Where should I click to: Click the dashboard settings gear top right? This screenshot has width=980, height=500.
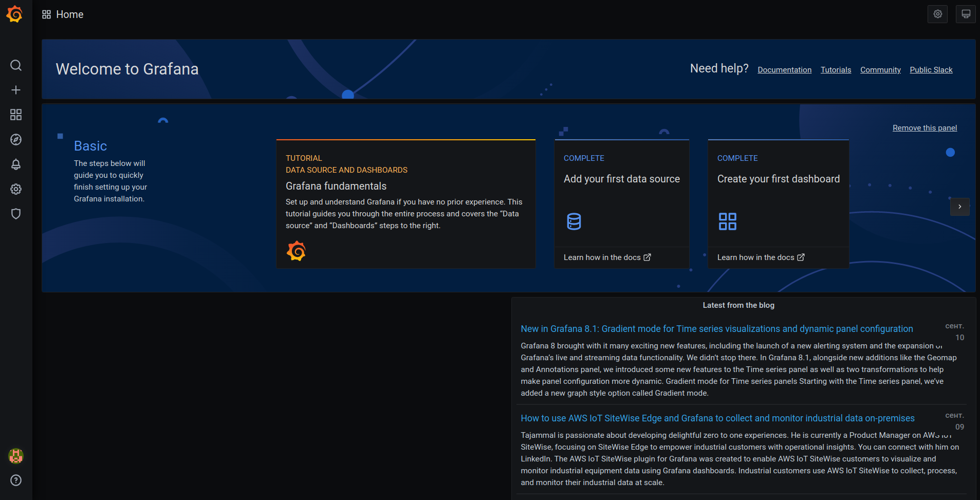[937, 14]
